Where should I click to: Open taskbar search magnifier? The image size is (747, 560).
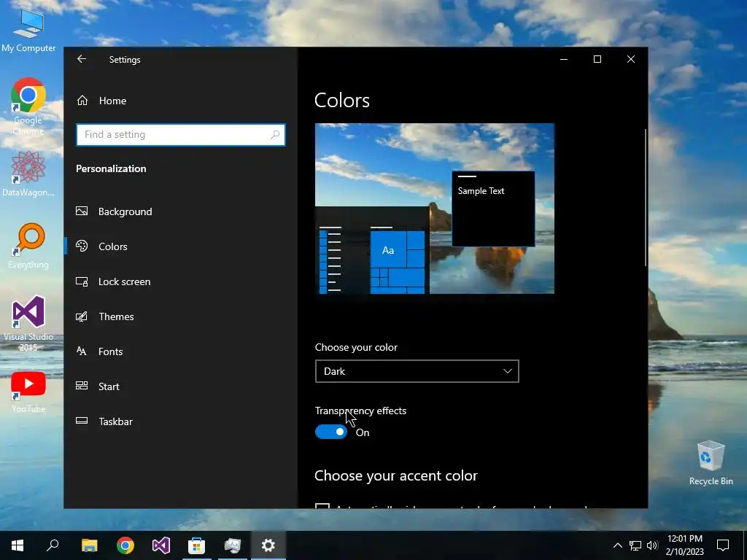pyautogui.click(x=53, y=545)
